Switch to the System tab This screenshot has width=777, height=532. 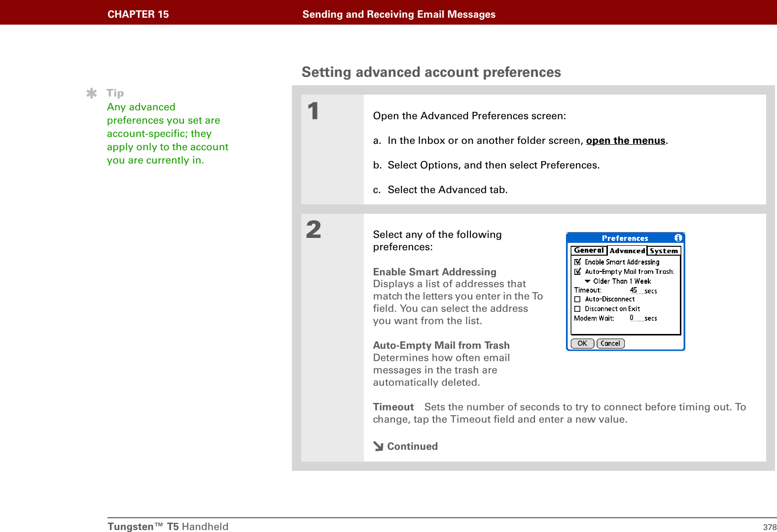[664, 251]
